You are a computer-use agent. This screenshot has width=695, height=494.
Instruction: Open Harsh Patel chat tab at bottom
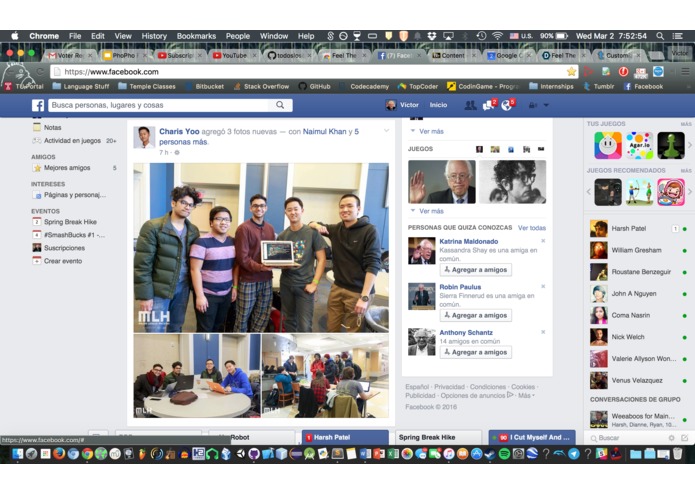345,437
